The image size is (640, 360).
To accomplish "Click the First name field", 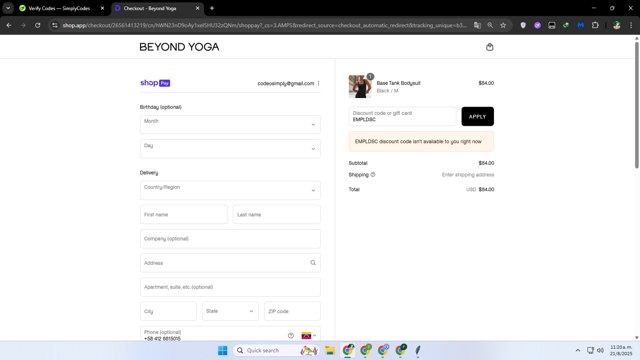I will (184, 214).
